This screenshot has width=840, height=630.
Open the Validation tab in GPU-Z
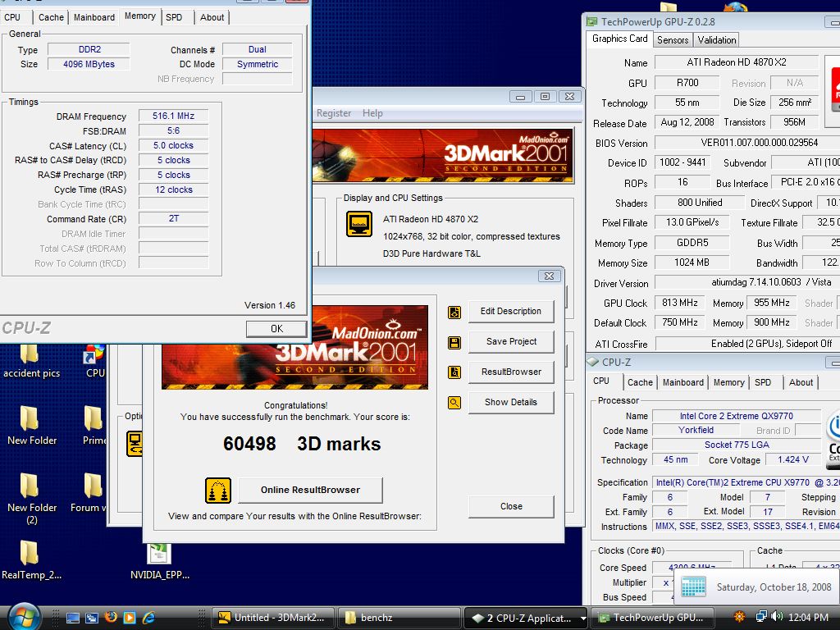pyautogui.click(x=717, y=40)
